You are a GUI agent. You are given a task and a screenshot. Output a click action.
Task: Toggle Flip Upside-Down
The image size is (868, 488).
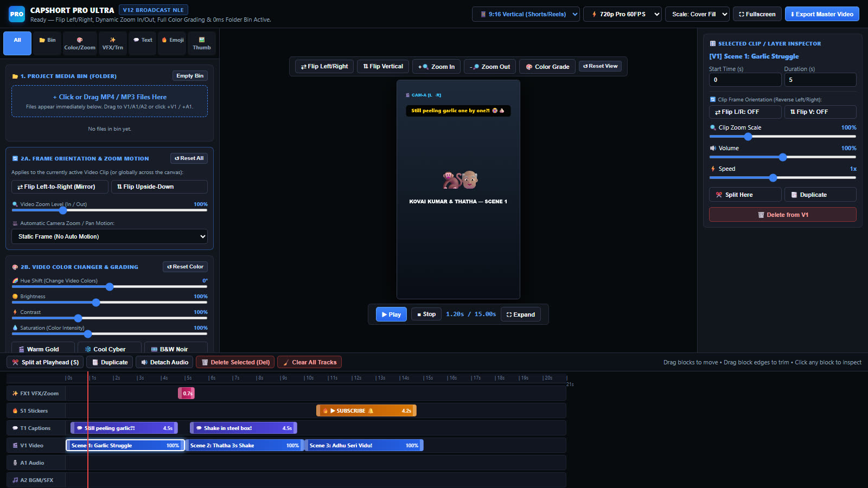coord(159,187)
